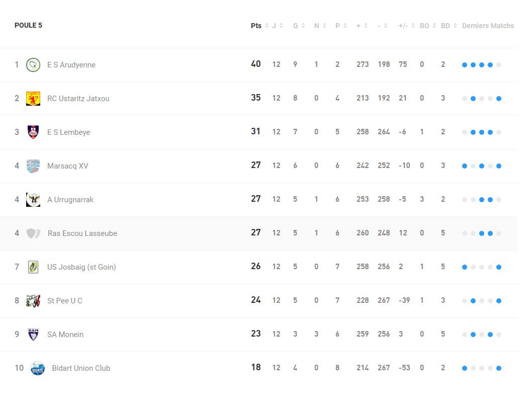Click the SA Monein shield crest
This screenshot has width=532, height=405.
click(33, 335)
